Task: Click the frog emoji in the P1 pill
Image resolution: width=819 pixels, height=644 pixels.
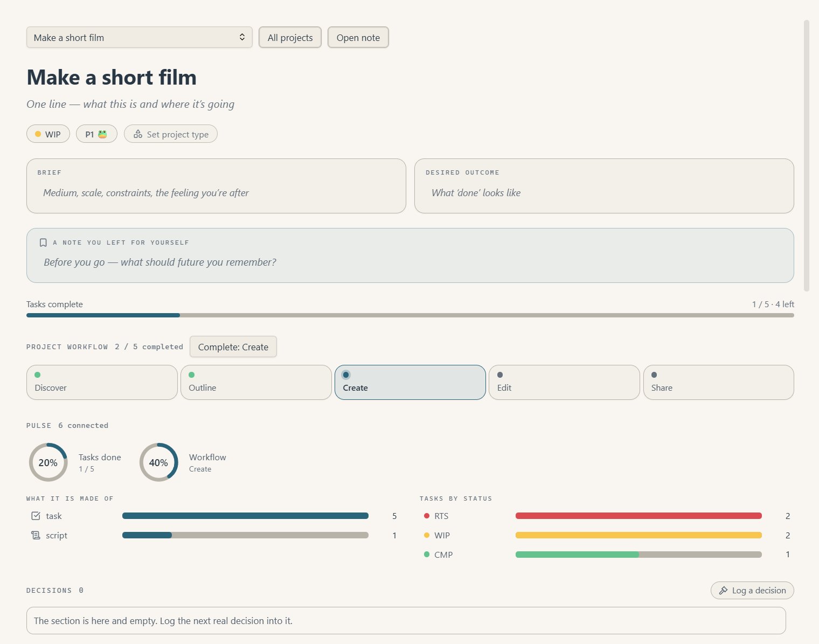Action: point(102,134)
